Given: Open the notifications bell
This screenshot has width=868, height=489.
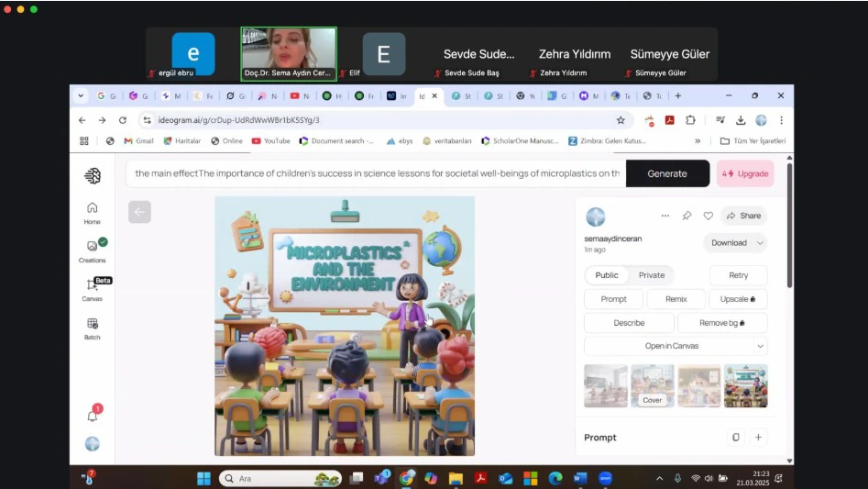Looking at the screenshot, I should tap(93, 416).
